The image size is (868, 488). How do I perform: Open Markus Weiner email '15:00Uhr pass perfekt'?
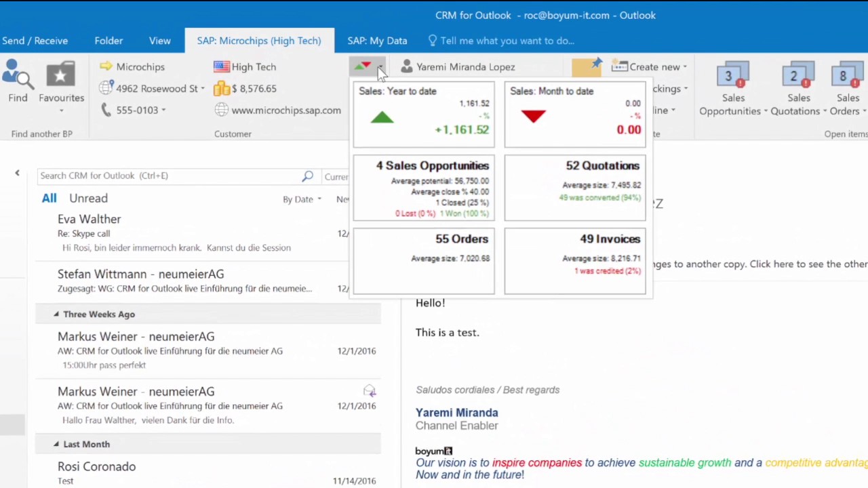click(x=207, y=350)
